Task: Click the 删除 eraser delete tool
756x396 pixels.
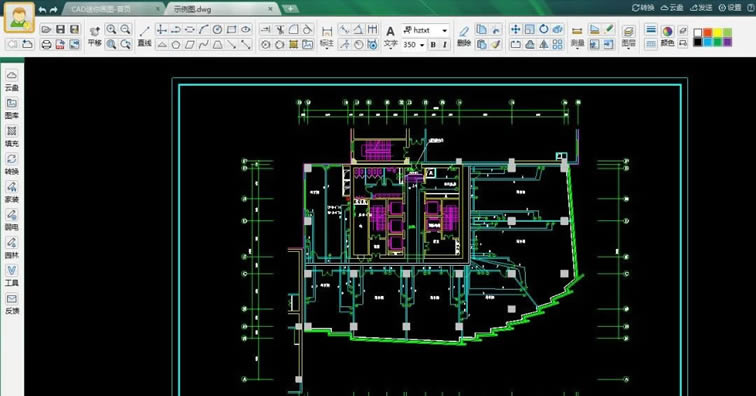Action: pyautogui.click(x=464, y=36)
